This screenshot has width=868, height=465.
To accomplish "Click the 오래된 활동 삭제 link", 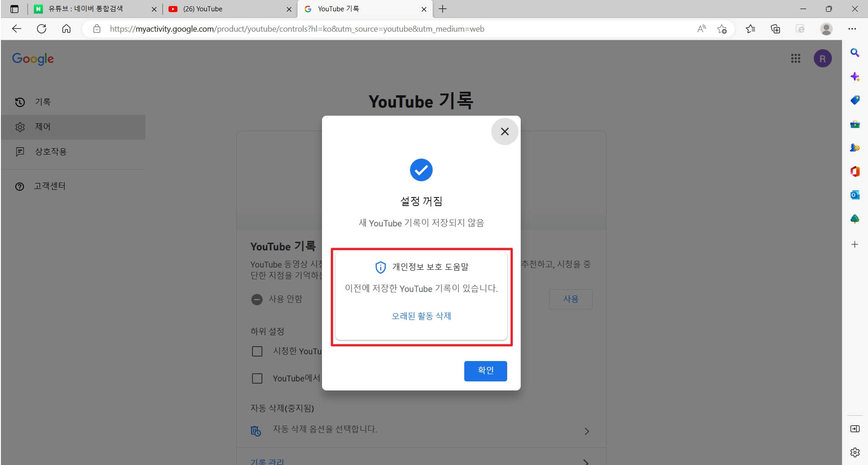I will 421,316.
